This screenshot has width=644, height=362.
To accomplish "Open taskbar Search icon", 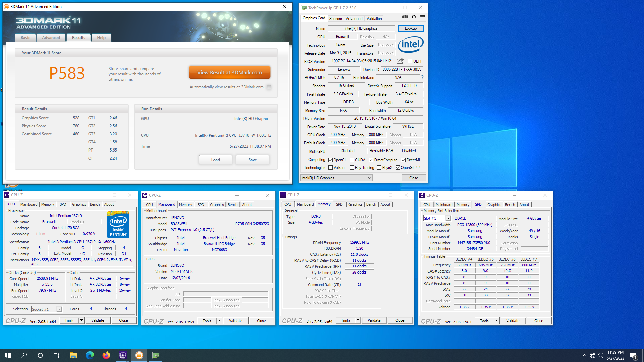I will point(24,355).
